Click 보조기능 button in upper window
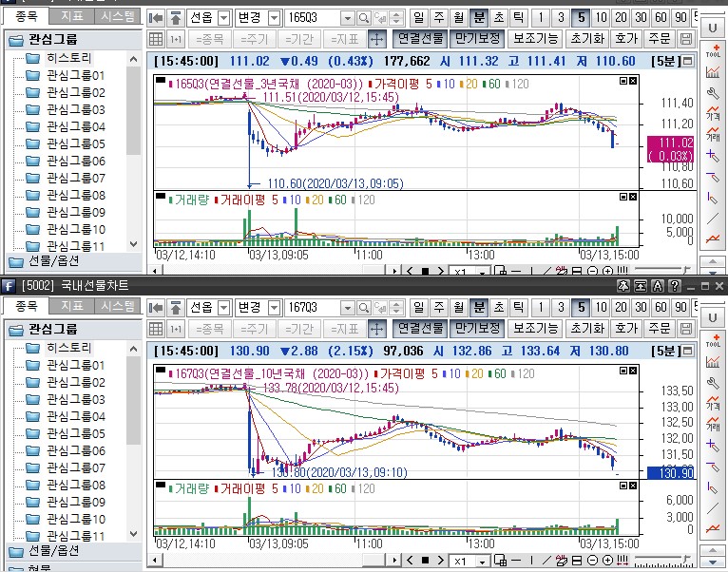This screenshot has height=572, width=728. click(535, 39)
